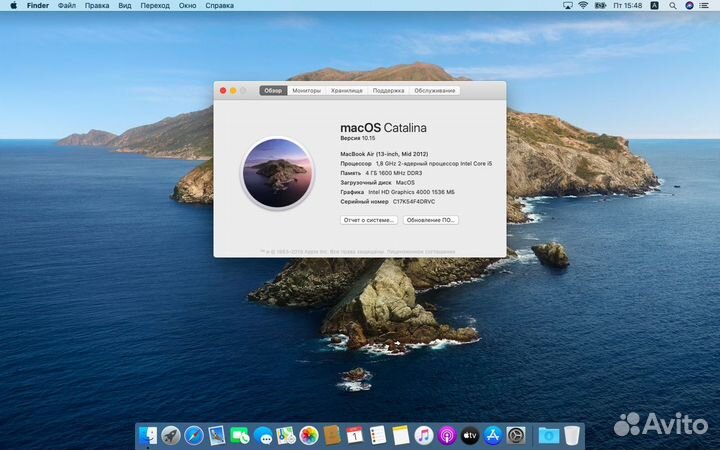Click the Процессор 1,8 GHz line
Screen dimensions: 720x450
[x=416, y=163]
